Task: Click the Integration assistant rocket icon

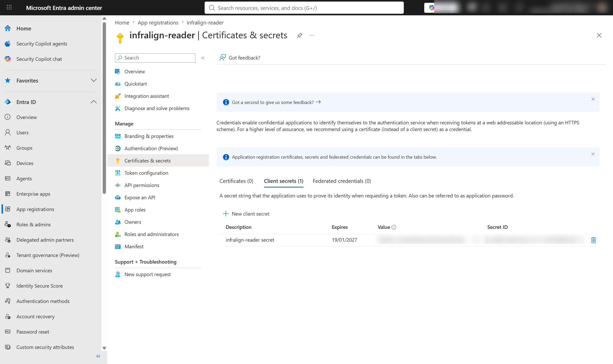Action: (118, 96)
